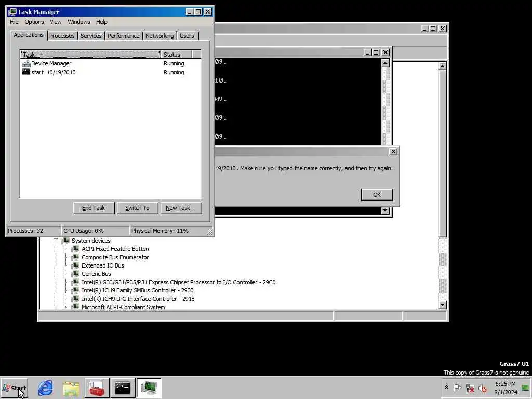Click the Task Manager title bar icon
532x399 pixels.
pos(12,12)
